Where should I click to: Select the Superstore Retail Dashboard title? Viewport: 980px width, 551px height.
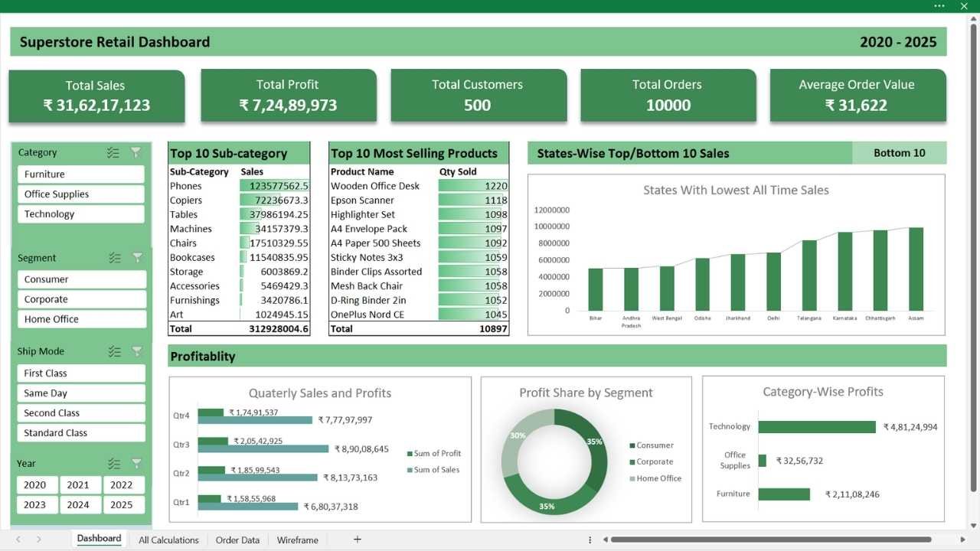115,42
